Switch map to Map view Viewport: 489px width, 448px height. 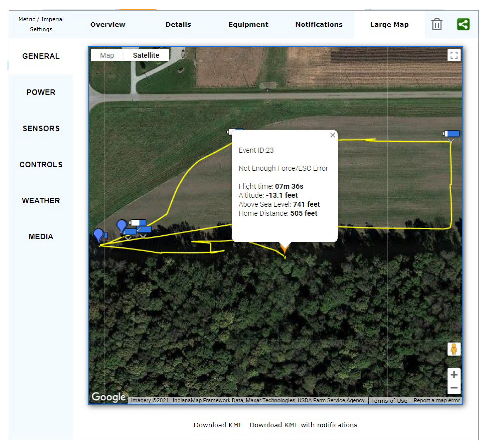[x=107, y=55]
